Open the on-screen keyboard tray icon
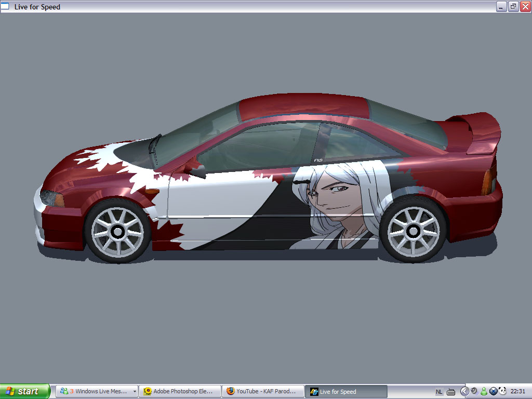 click(451, 392)
